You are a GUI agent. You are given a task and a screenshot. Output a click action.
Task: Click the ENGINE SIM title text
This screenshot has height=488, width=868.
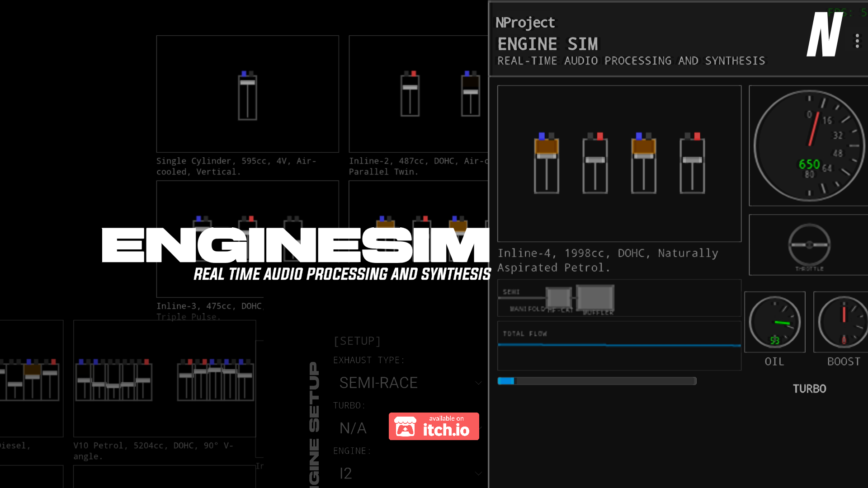pyautogui.click(x=548, y=44)
